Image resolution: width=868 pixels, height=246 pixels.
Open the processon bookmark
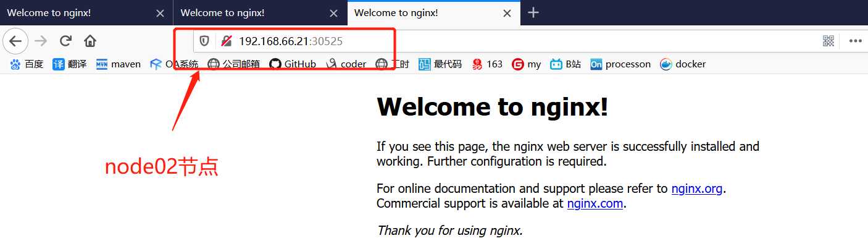point(620,64)
